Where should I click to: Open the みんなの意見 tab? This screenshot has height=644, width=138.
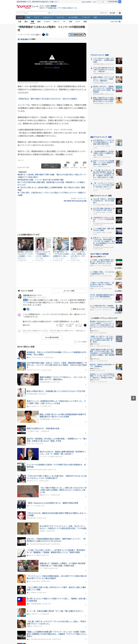[x=73, y=17]
